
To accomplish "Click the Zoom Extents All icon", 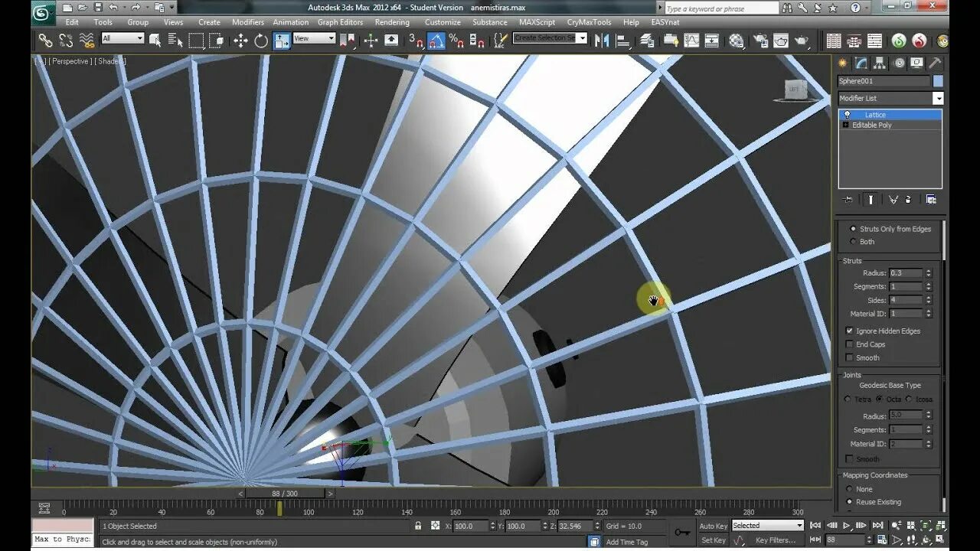I will pyautogui.click(x=942, y=526).
